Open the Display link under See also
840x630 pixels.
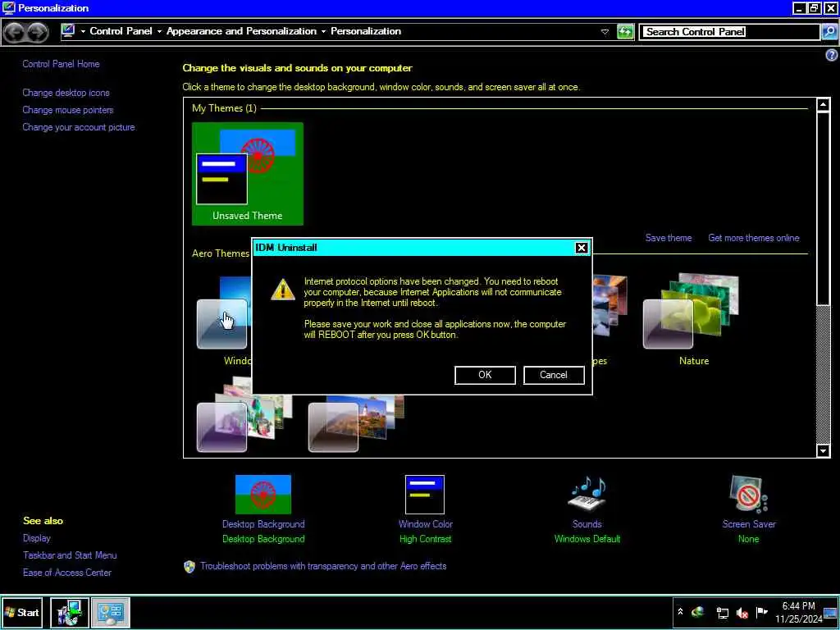(x=36, y=538)
